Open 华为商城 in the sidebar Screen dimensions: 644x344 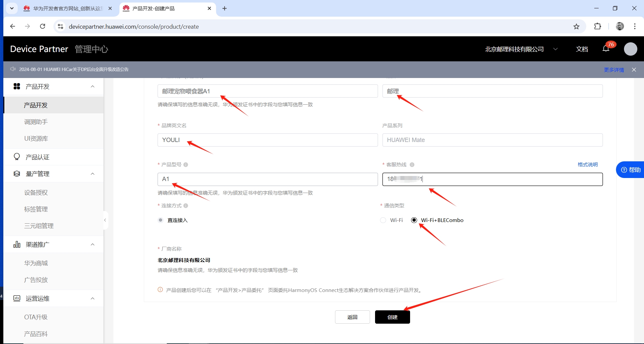coord(36,263)
